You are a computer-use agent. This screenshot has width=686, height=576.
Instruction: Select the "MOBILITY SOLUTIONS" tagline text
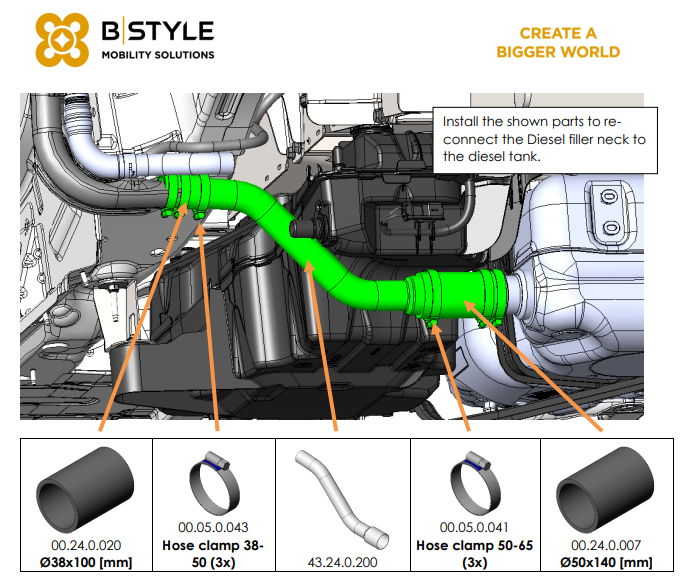(158, 55)
